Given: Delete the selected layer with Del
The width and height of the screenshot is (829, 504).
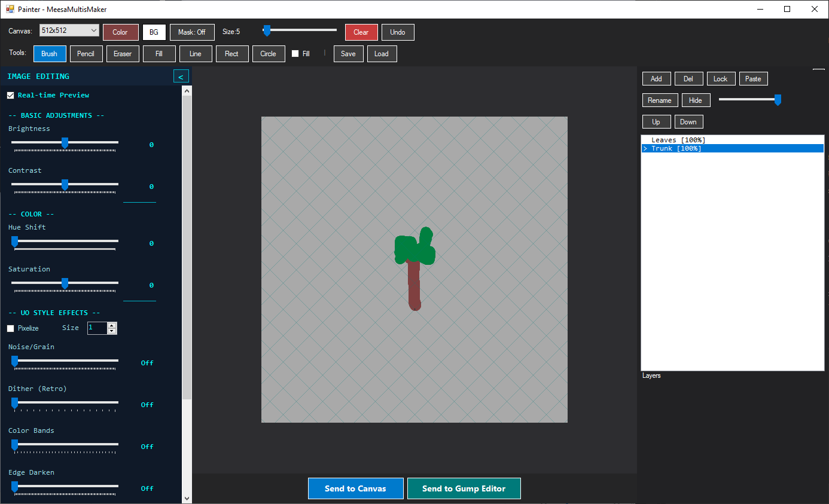Looking at the screenshot, I should (x=689, y=79).
